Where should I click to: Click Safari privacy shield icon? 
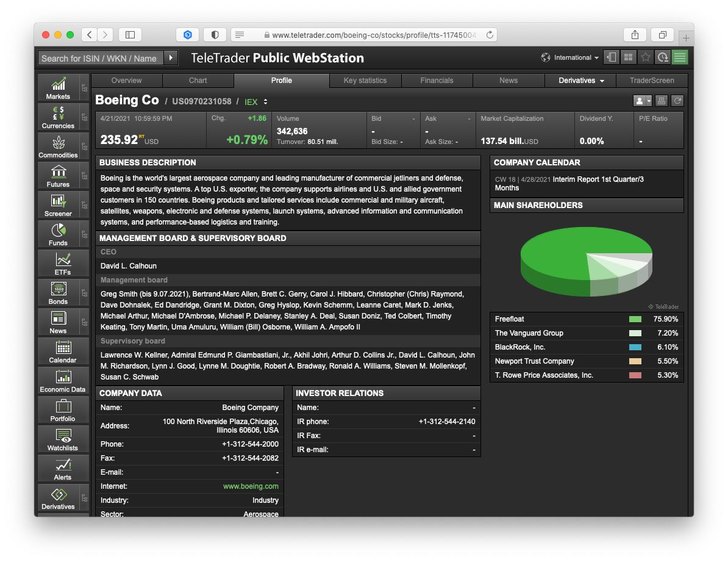point(215,35)
